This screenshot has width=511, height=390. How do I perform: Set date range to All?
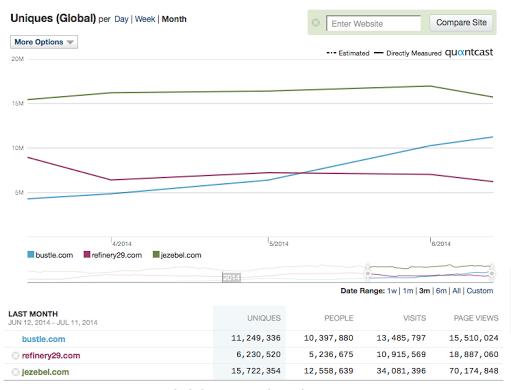pyautogui.click(x=457, y=291)
